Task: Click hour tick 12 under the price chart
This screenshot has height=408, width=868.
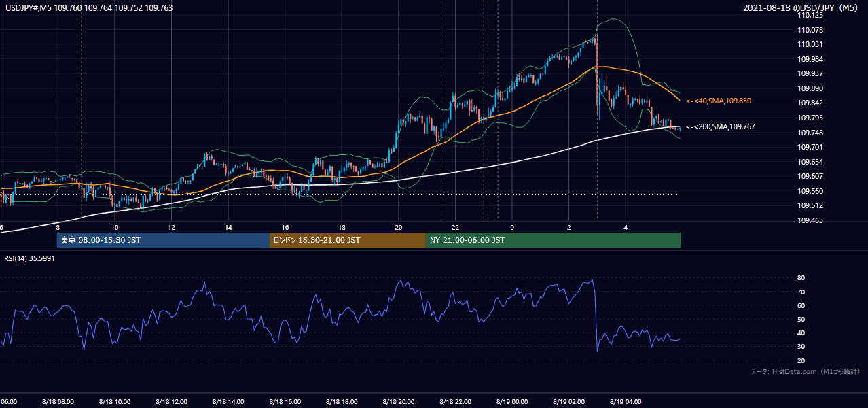Action: pyautogui.click(x=171, y=227)
